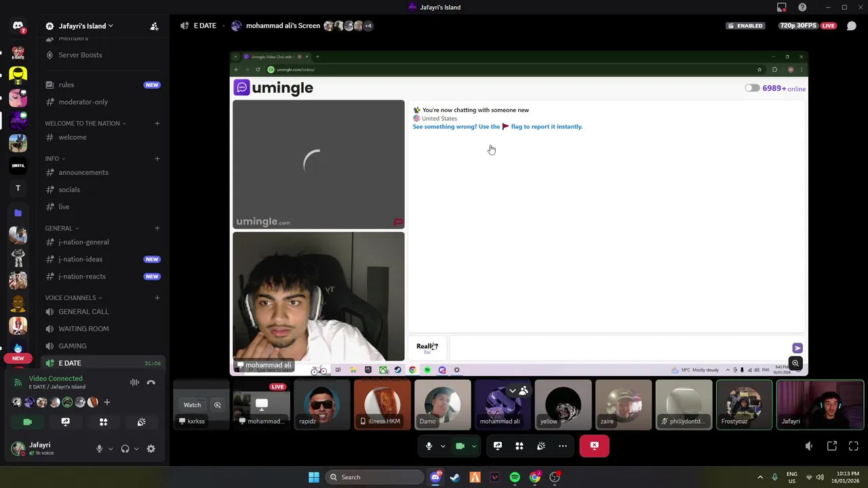Viewport: 868px width, 488px height.
Task: Open soundboard from bottom call controls
Action: pos(541,446)
